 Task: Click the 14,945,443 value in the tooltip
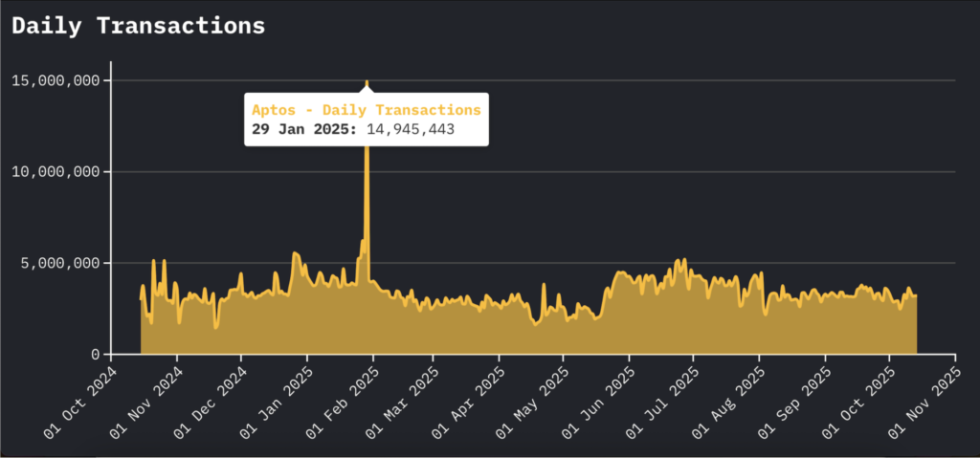410,129
